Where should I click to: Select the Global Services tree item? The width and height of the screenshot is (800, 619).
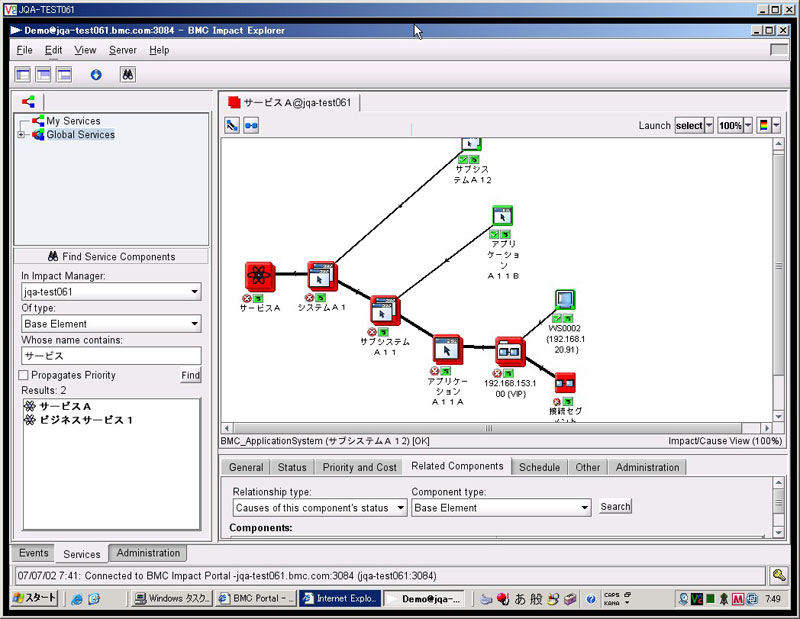(x=81, y=135)
